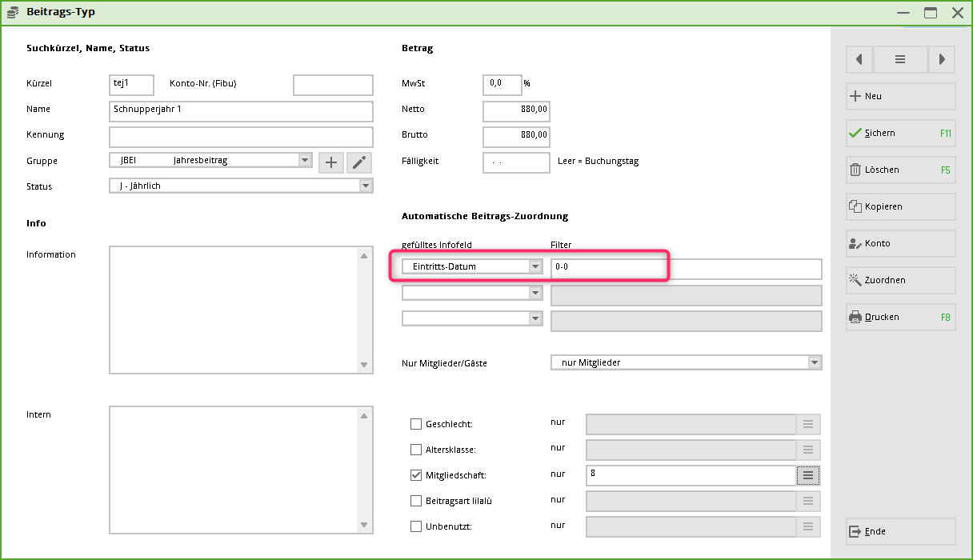This screenshot has width=973, height=560.
Task: Click the Zuordnen button
Action: pyautogui.click(x=900, y=280)
